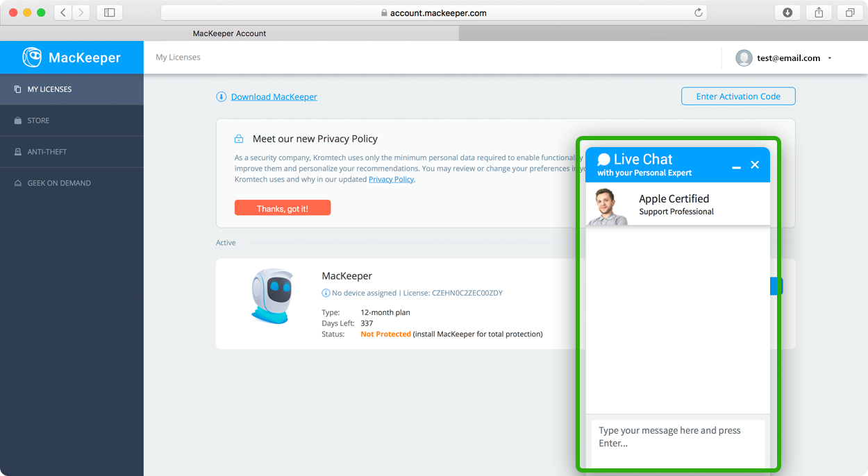Click the address bar account.mackeeper.com
The width and height of the screenshot is (868, 476).
(434, 12)
